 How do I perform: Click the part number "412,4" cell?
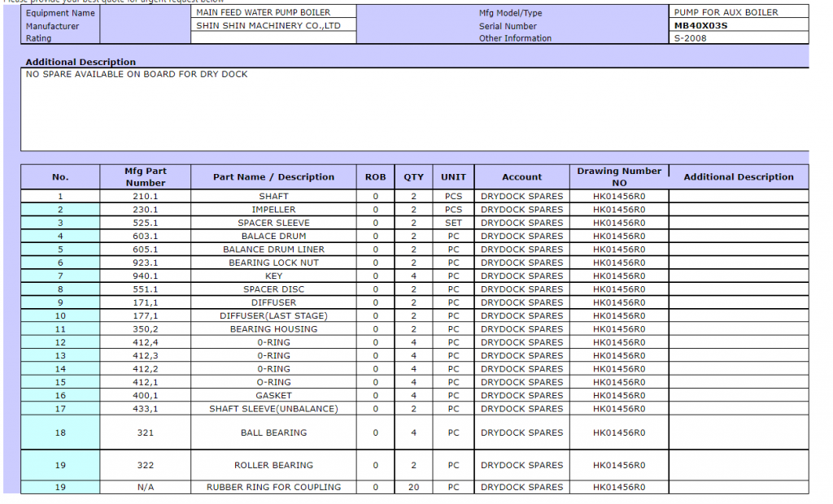click(x=146, y=342)
